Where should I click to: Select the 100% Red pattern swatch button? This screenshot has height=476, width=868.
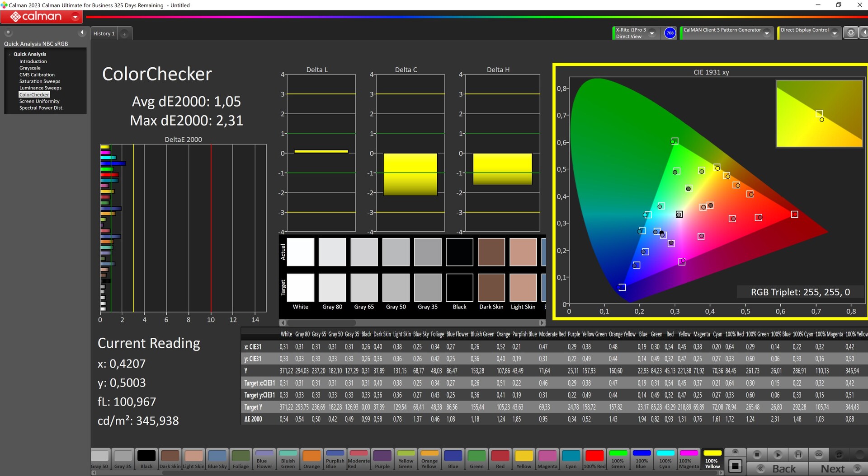(x=594, y=459)
